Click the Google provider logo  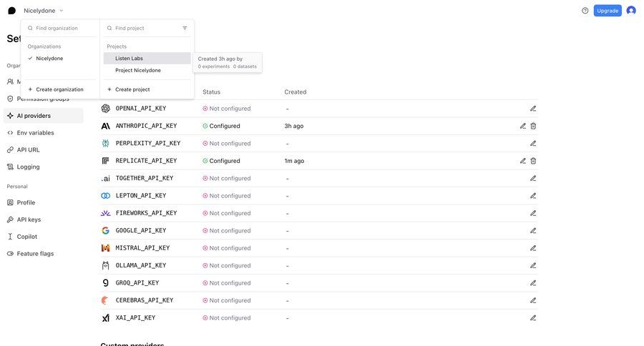(106, 231)
